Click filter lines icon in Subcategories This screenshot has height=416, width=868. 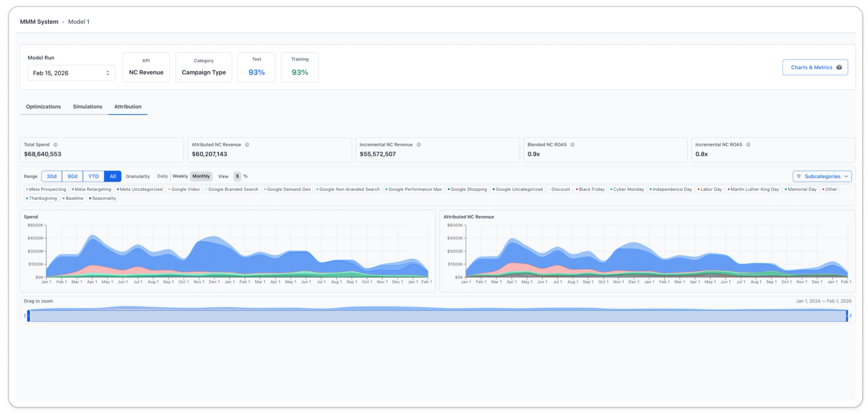(x=799, y=176)
